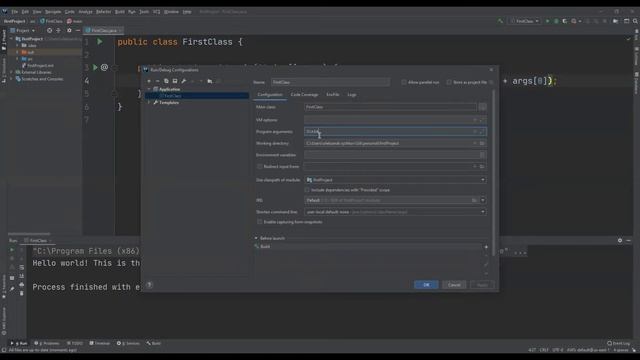Viewport: 640px width, 360px height.
Task: Expand the Templates tree node
Action: [x=149, y=103]
